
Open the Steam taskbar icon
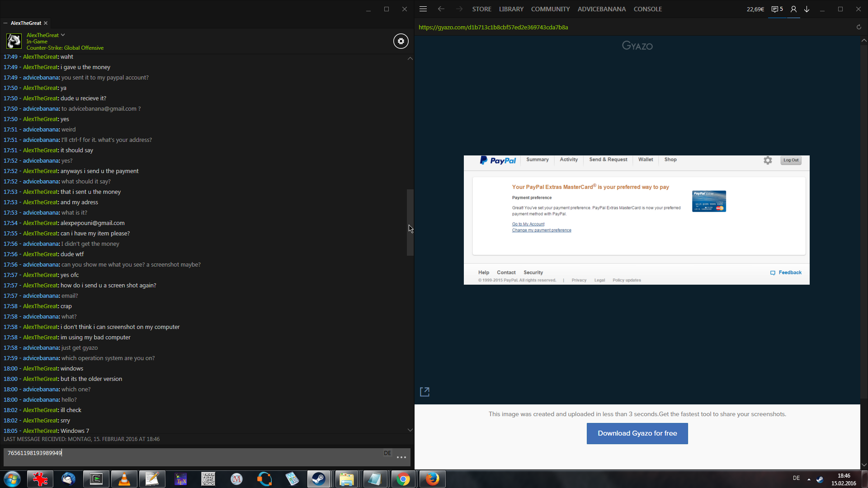[319, 479]
